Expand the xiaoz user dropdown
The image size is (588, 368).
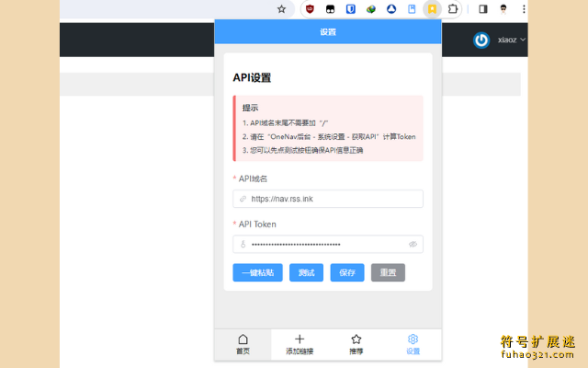pyautogui.click(x=512, y=40)
